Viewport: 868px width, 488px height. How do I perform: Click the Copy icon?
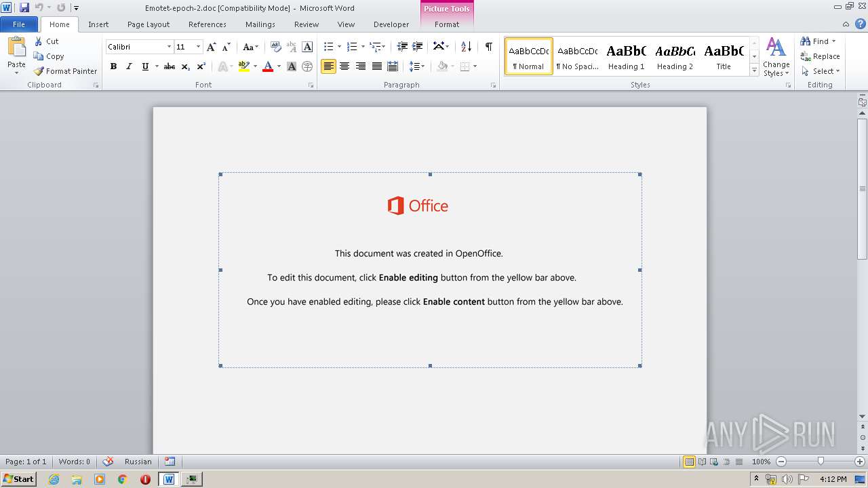point(39,56)
